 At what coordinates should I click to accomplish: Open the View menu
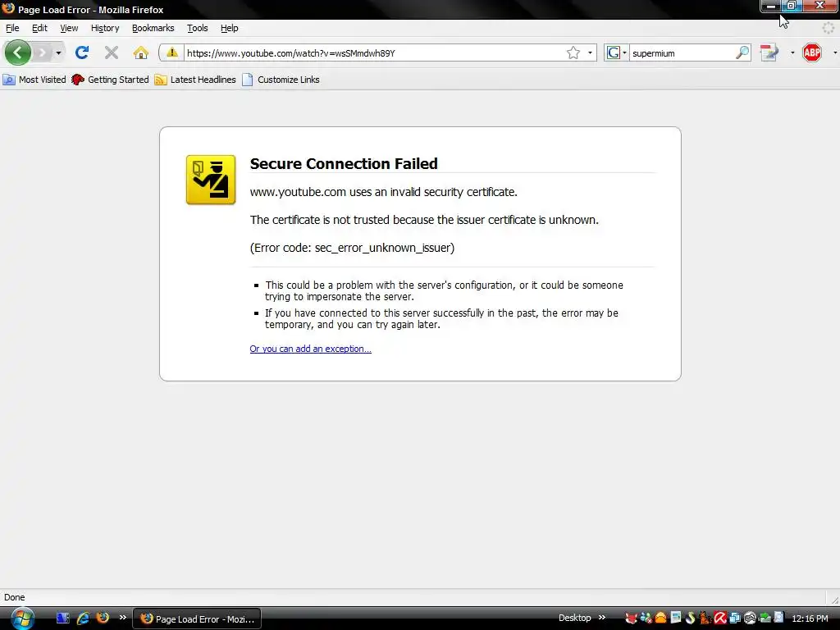(x=69, y=28)
